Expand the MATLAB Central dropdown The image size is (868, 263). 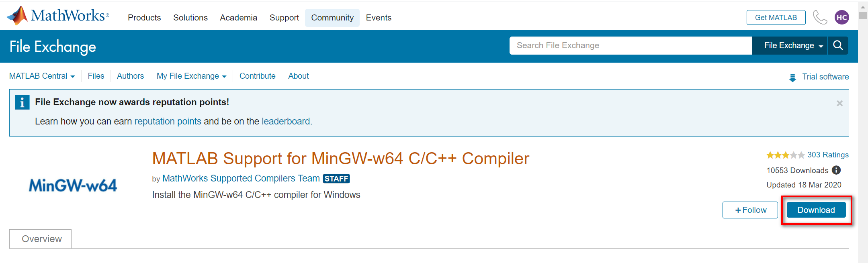pos(42,76)
